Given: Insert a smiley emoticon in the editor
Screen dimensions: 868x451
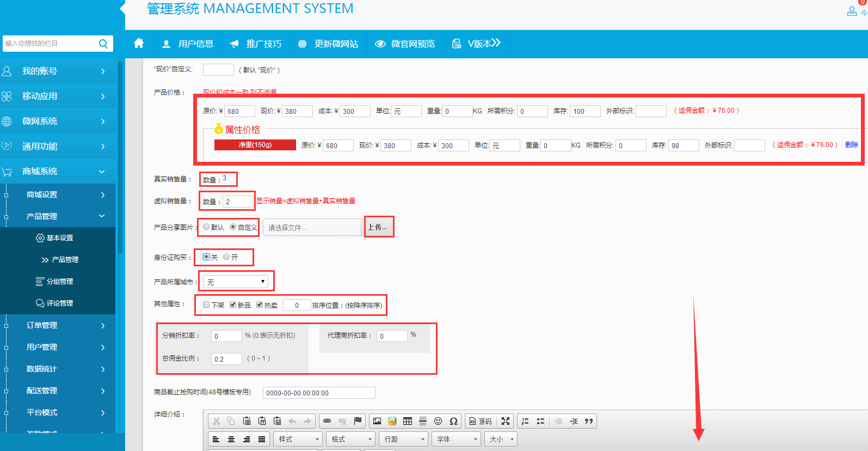Looking at the screenshot, I should (438, 421).
